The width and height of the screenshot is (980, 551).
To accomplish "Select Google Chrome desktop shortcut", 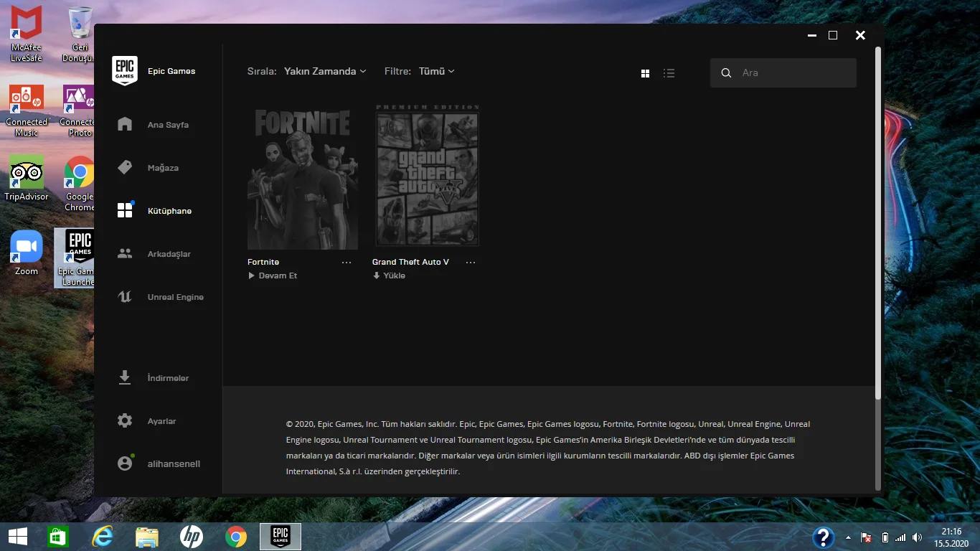I will [79, 184].
